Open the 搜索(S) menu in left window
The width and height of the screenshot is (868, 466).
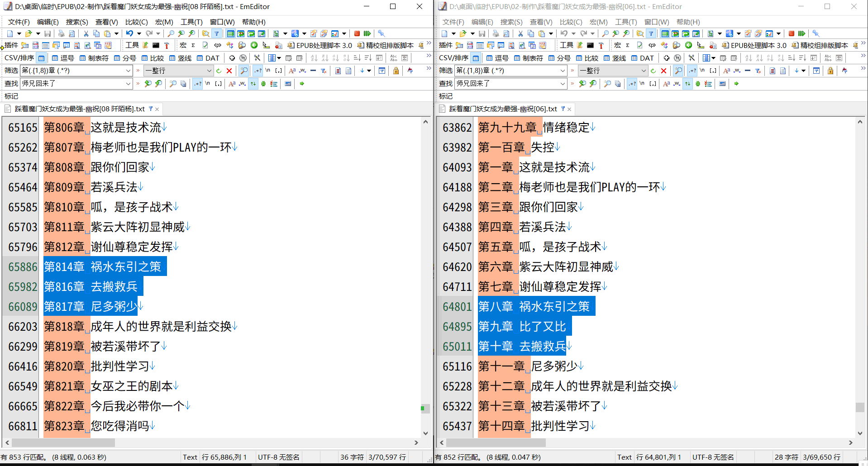[x=76, y=22]
